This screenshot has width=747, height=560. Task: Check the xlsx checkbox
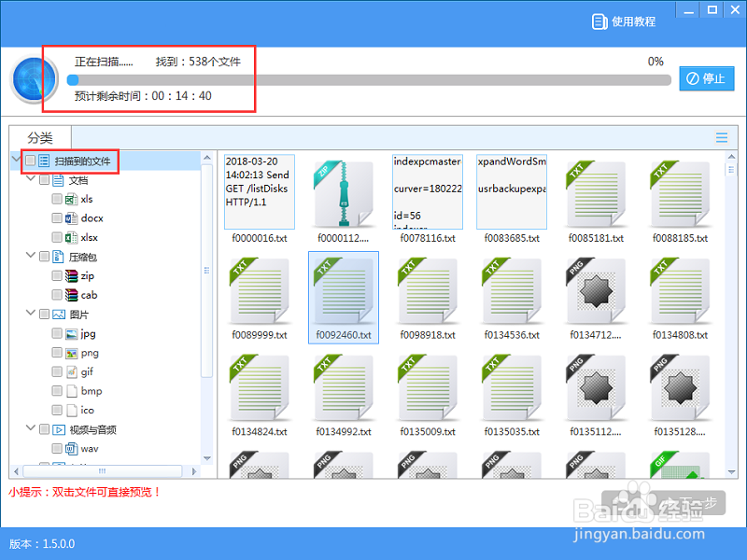(x=57, y=237)
